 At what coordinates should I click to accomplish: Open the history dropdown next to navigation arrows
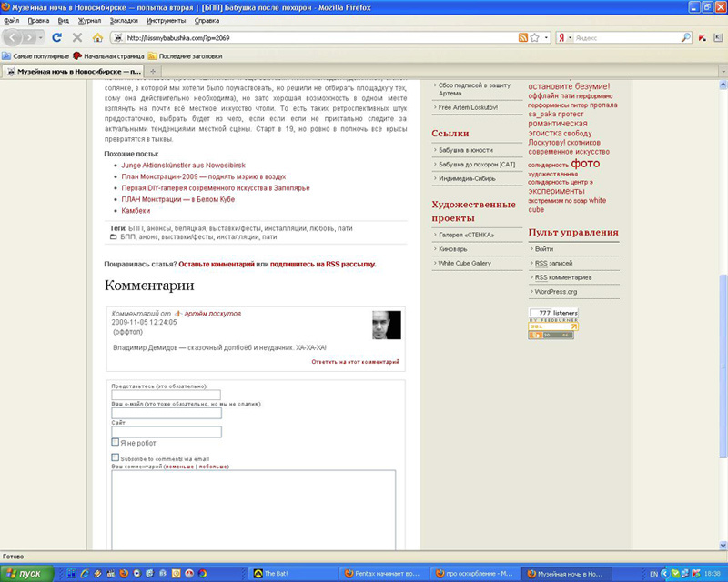coord(41,37)
